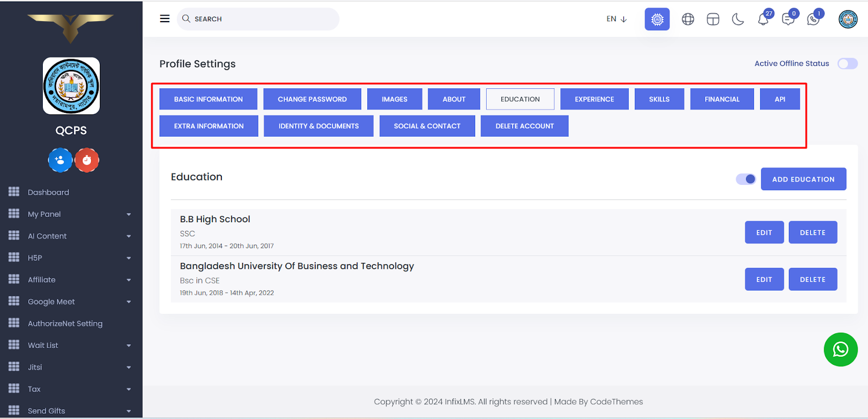Open the chat messages icon
Screen dimensions: 868x419
tap(788, 20)
